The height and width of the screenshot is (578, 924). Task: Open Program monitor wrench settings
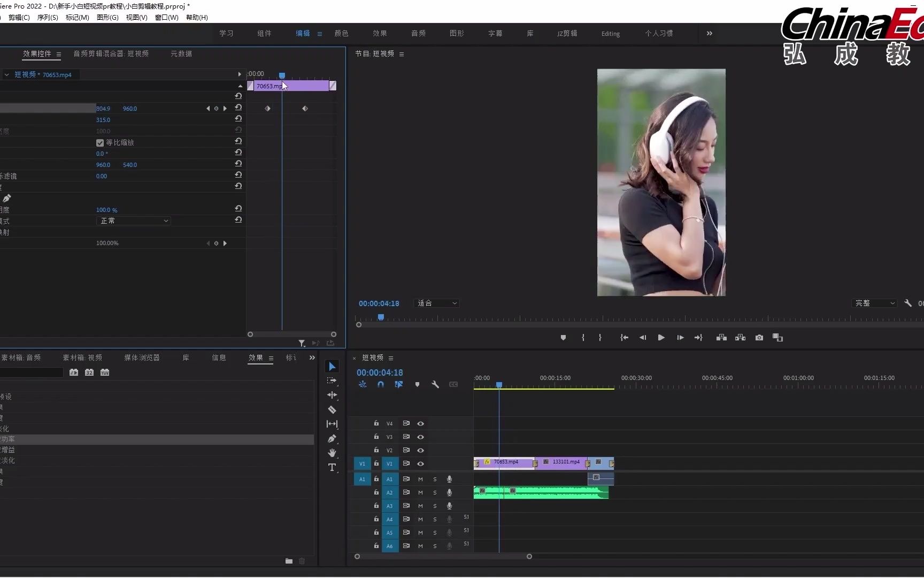click(908, 303)
